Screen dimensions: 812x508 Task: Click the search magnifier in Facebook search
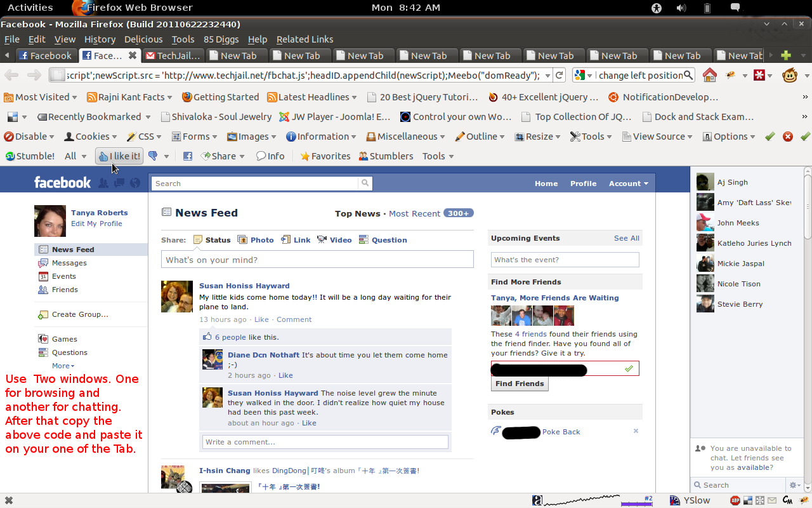click(365, 183)
